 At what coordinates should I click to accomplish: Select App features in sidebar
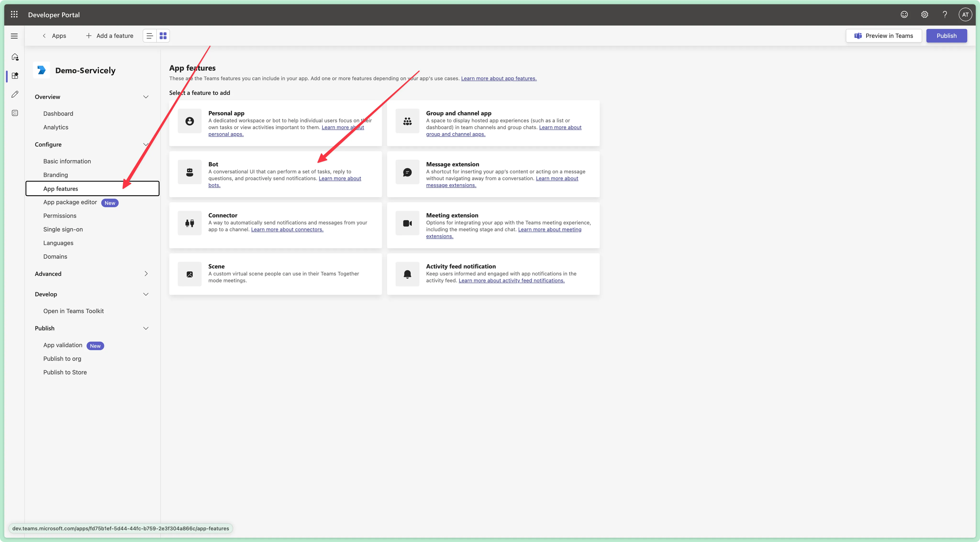(92, 188)
